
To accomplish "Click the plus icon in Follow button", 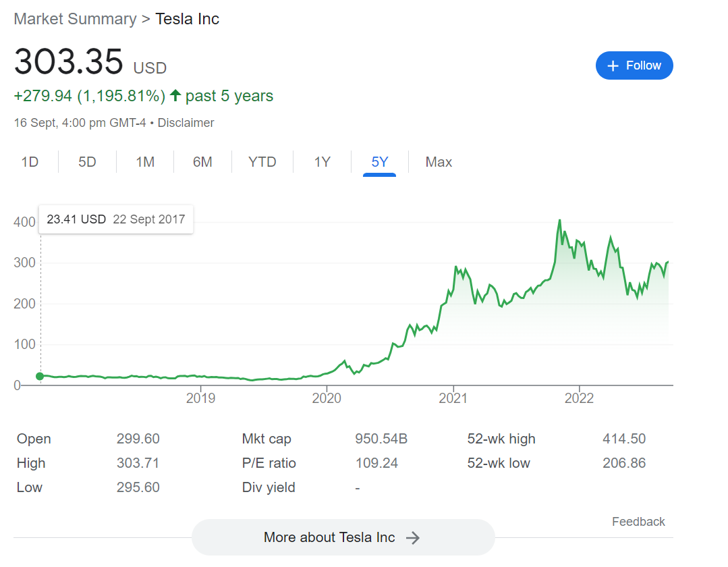I will [x=613, y=65].
